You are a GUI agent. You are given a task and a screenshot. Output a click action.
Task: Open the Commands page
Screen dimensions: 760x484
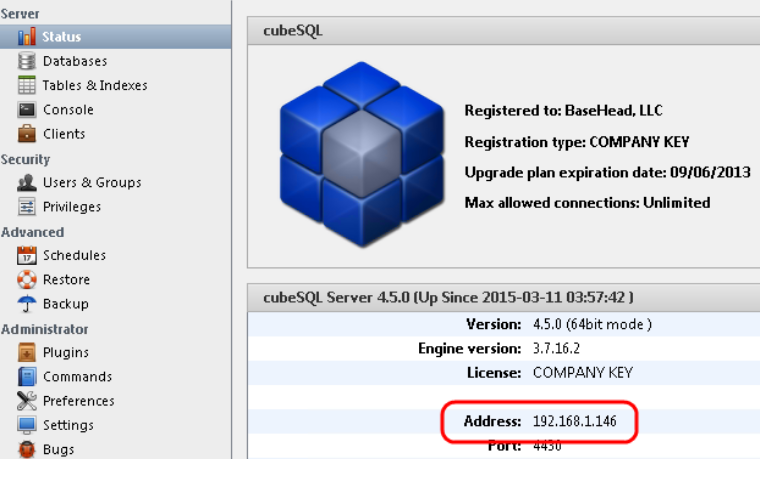77,376
